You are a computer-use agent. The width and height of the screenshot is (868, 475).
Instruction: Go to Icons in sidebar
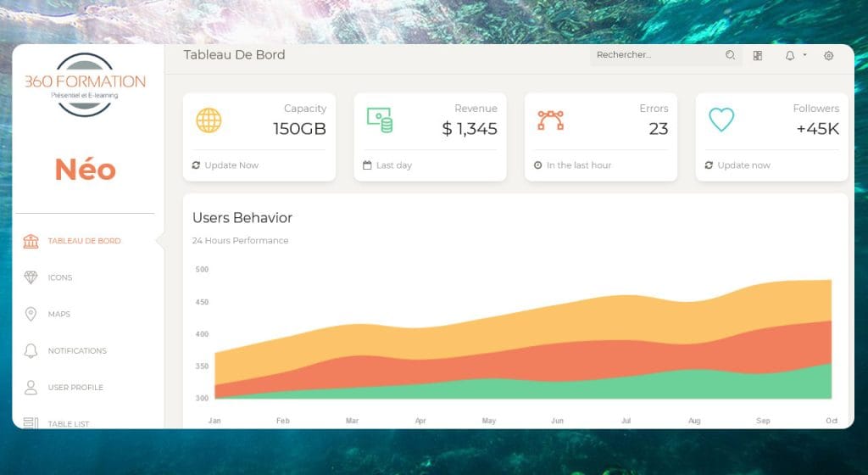click(60, 277)
